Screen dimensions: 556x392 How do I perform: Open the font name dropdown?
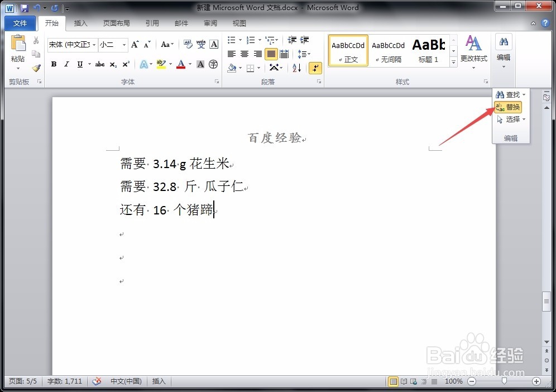coord(94,45)
